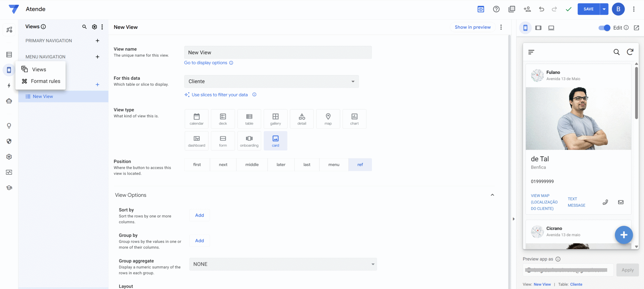Set position to menu
The image size is (644, 289).
(334, 165)
